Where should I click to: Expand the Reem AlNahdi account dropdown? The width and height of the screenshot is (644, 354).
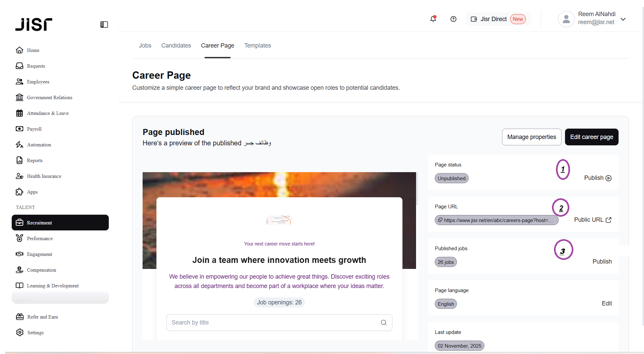623,19
